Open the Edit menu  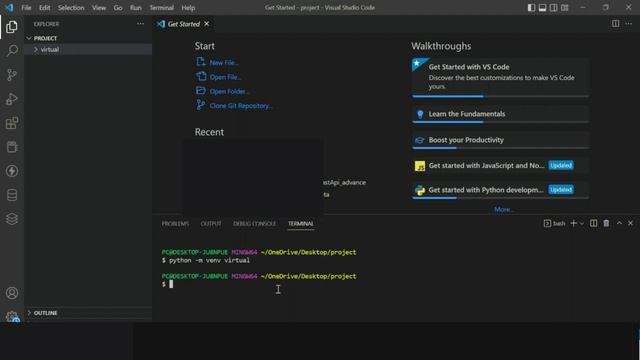coord(44,8)
